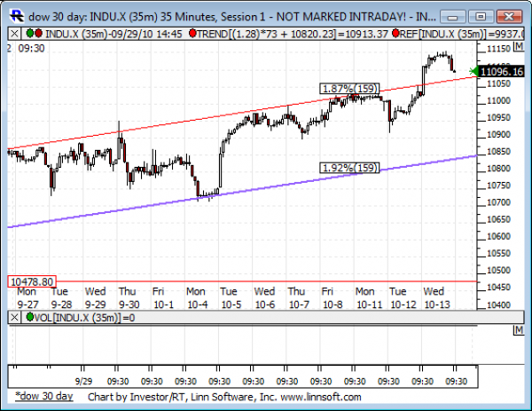Click the Fri 10-8 date label
532x411 pixels.
point(332,298)
